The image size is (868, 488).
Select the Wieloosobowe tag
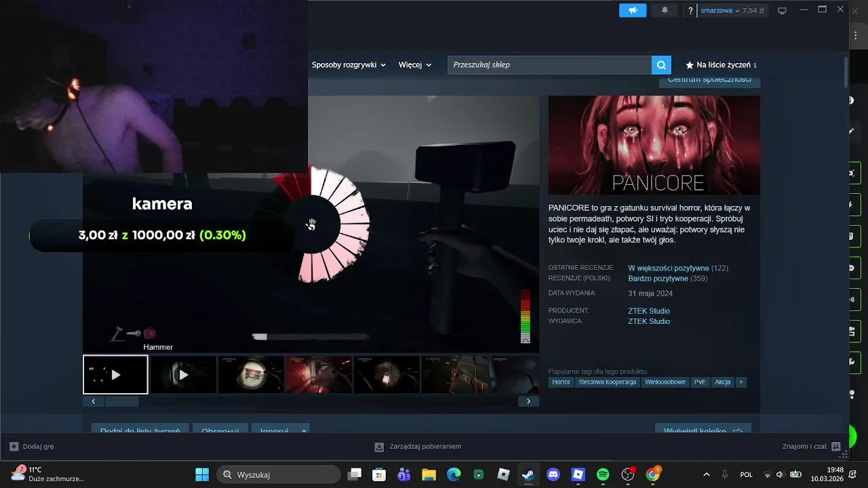pyautogui.click(x=665, y=382)
